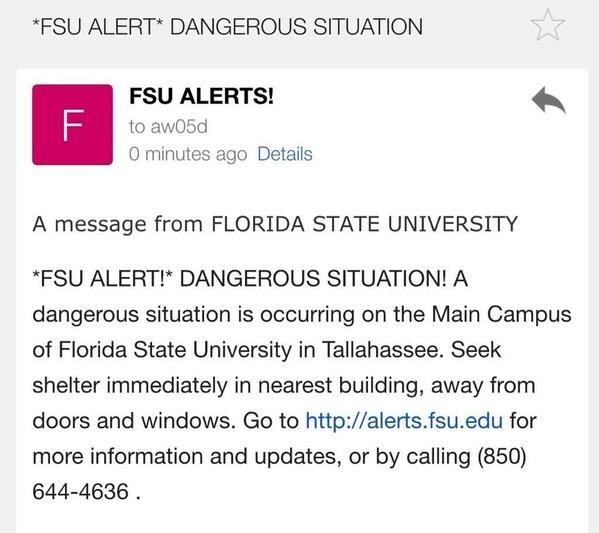Tap the subject line at top
This screenshot has height=533, width=599.
(228, 27)
